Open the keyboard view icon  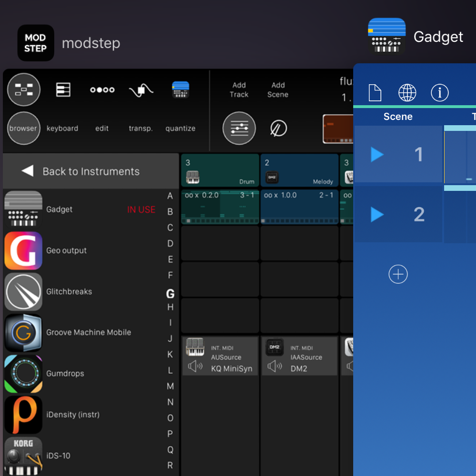point(63,89)
